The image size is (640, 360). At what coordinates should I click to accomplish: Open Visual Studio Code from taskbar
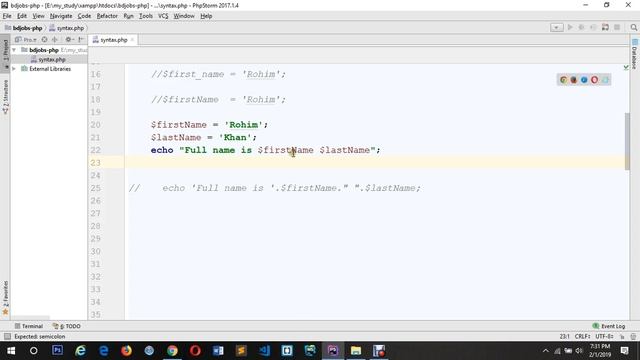[264, 351]
